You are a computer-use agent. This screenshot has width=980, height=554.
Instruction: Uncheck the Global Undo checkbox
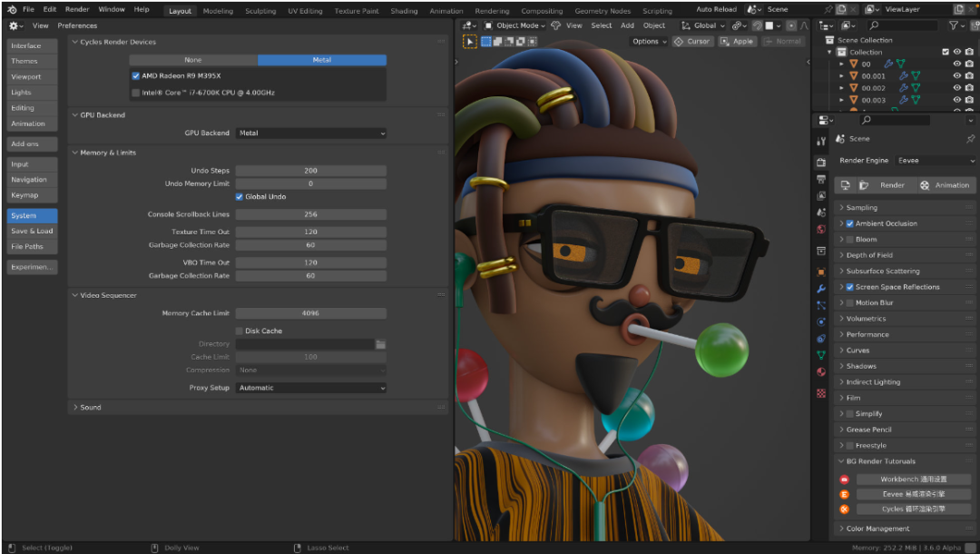(240, 196)
